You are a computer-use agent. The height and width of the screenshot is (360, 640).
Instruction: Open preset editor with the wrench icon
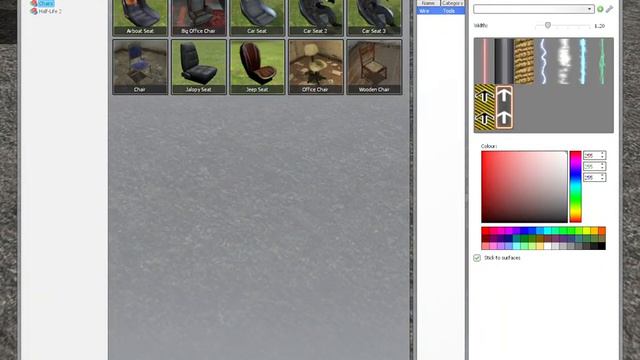point(609,9)
